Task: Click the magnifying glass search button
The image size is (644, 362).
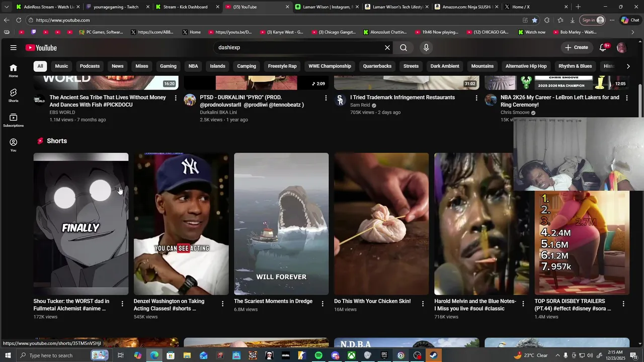Action: pyautogui.click(x=404, y=48)
